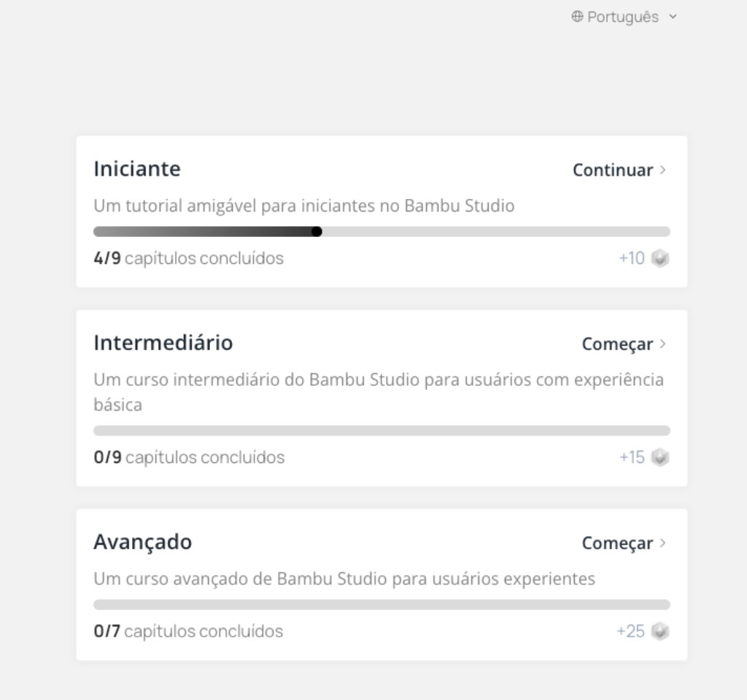
Task: Open the Iniciante course title
Action: coord(137,168)
